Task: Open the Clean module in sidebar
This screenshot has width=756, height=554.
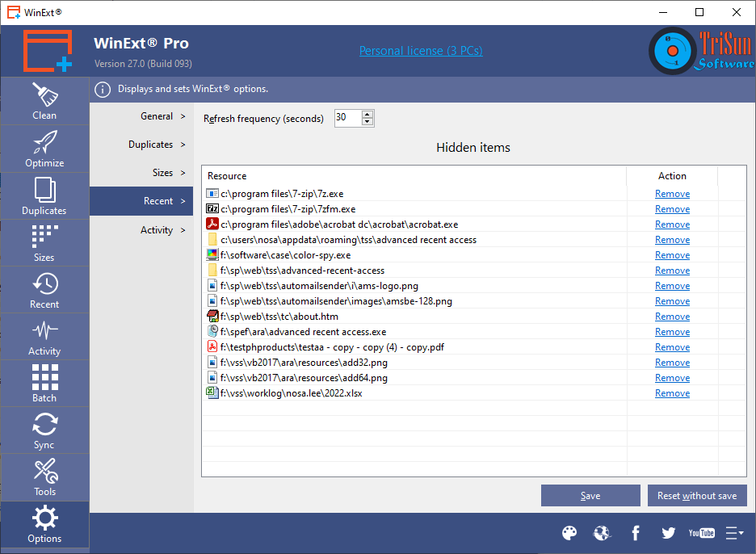Action: (x=44, y=101)
